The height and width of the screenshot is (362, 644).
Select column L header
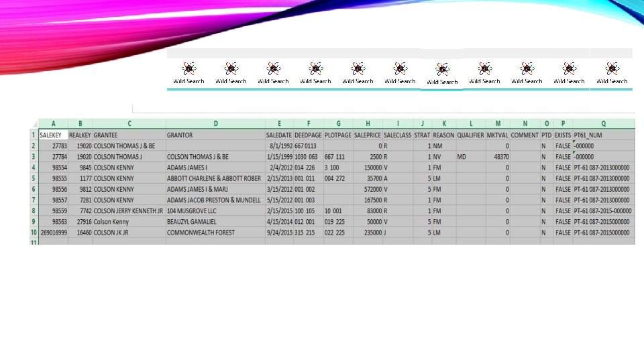point(471,123)
